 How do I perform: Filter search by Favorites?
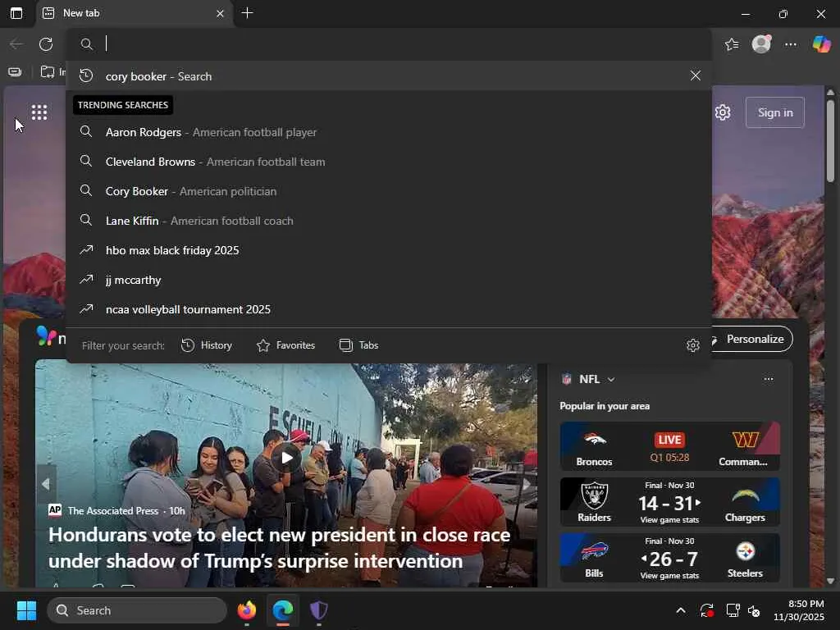click(x=286, y=345)
